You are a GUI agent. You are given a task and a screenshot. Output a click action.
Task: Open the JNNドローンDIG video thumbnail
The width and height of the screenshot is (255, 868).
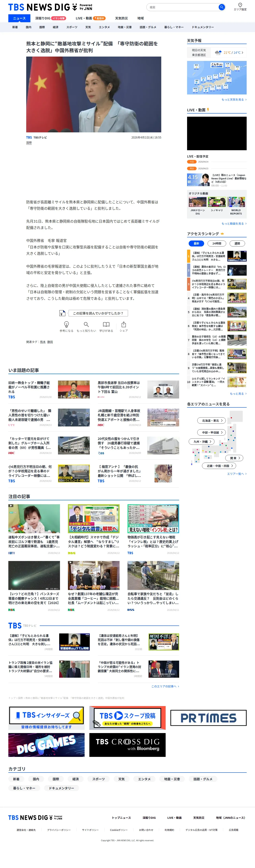click(198, 202)
